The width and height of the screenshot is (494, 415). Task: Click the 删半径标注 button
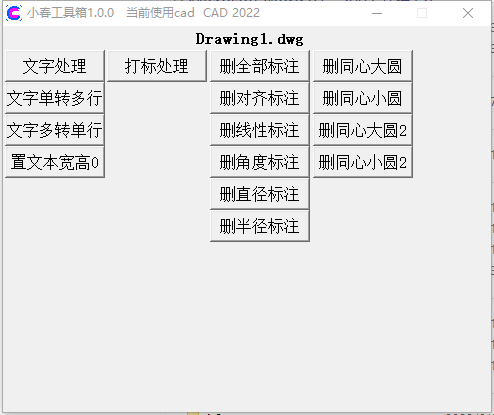tap(260, 226)
